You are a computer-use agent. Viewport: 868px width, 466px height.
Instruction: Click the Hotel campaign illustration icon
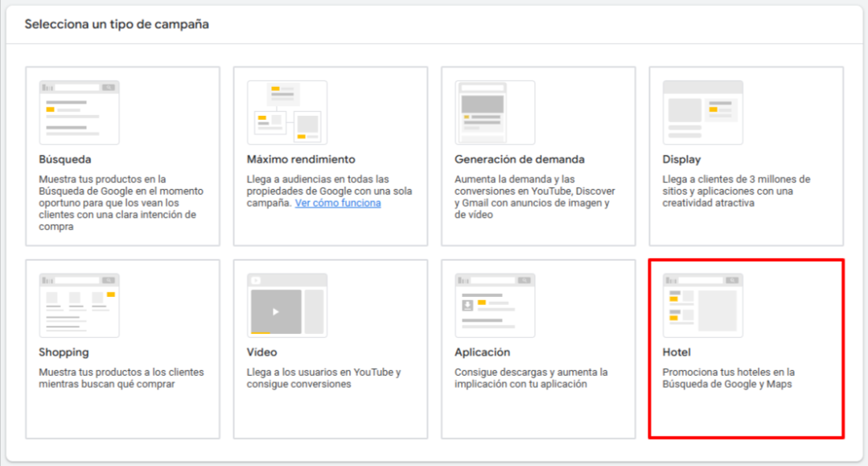703,305
